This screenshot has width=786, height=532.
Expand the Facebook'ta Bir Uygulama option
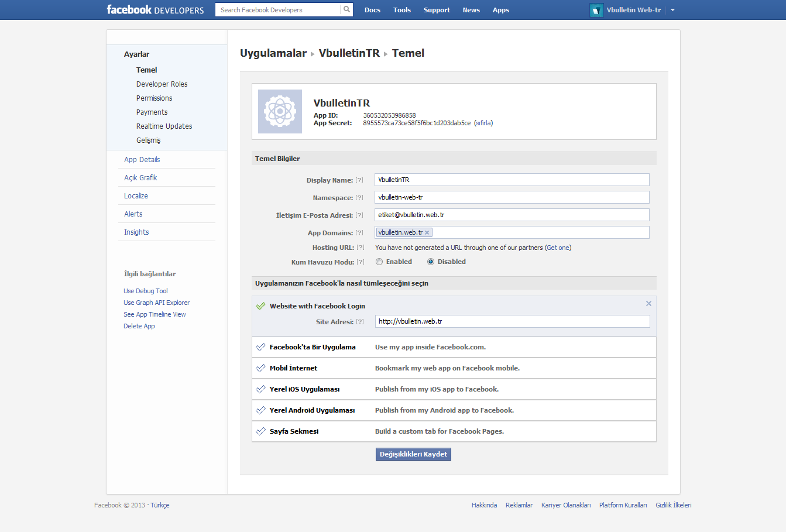[x=313, y=347]
